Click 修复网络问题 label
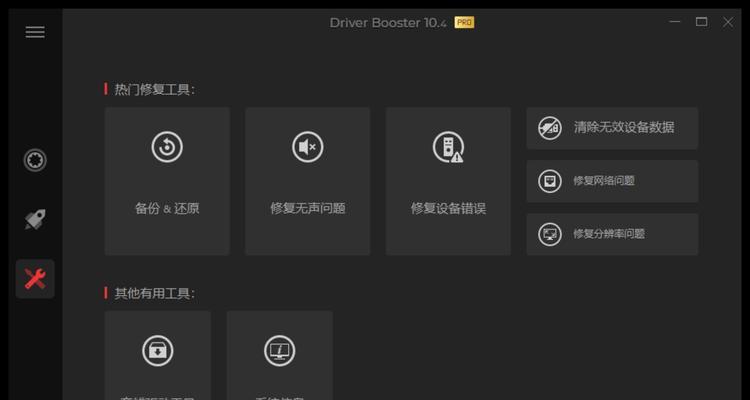The width and height of the screenshot is (750, 400). point(604,181)
